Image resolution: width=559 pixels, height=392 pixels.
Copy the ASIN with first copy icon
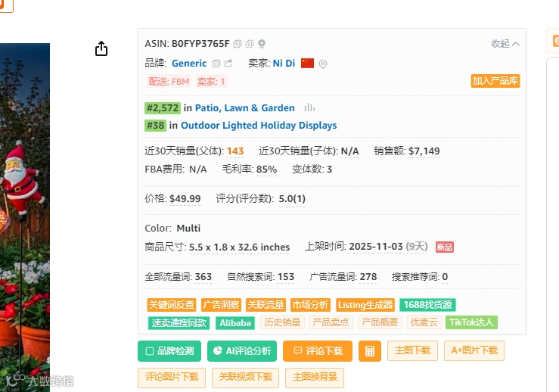point(238,44)
